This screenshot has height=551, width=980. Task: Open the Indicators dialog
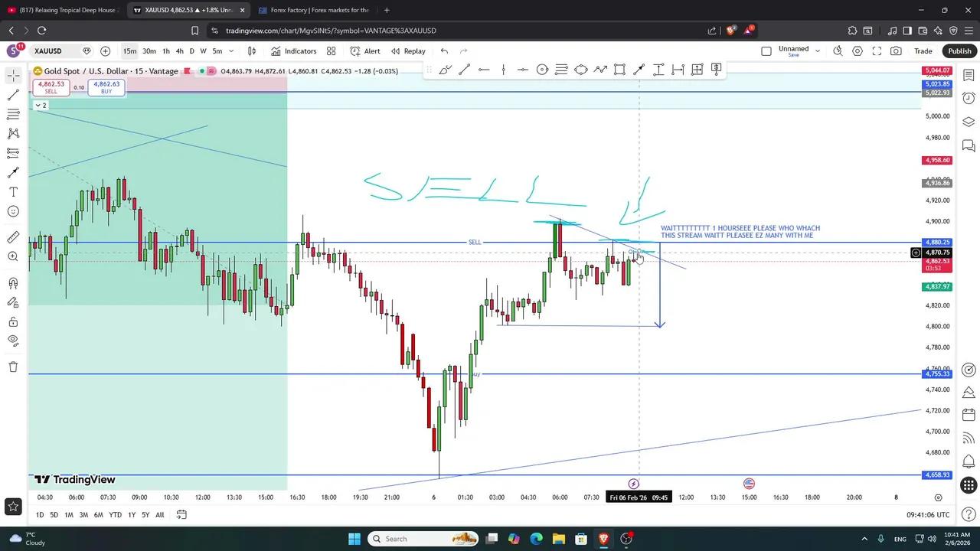click(x=293, y=51)
